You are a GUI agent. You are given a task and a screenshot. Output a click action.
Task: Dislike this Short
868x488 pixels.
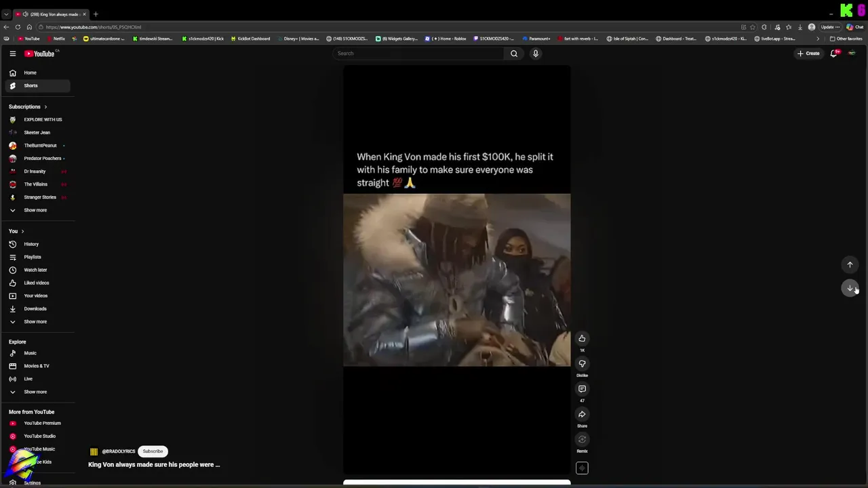582,364
